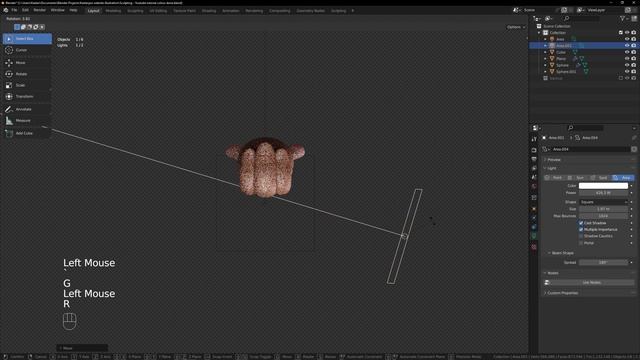This screenshot has width=640, height=360.
Task: Open the View Layer properties tab icon
Action: 534,168
